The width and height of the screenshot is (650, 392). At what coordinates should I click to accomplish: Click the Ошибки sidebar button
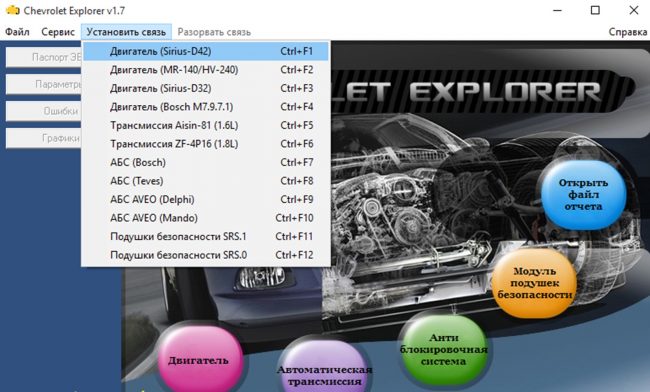tap(44, 111)
